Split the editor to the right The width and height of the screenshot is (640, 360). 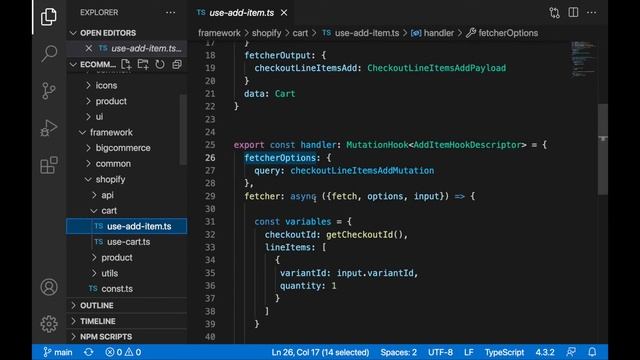pos(573,13)
